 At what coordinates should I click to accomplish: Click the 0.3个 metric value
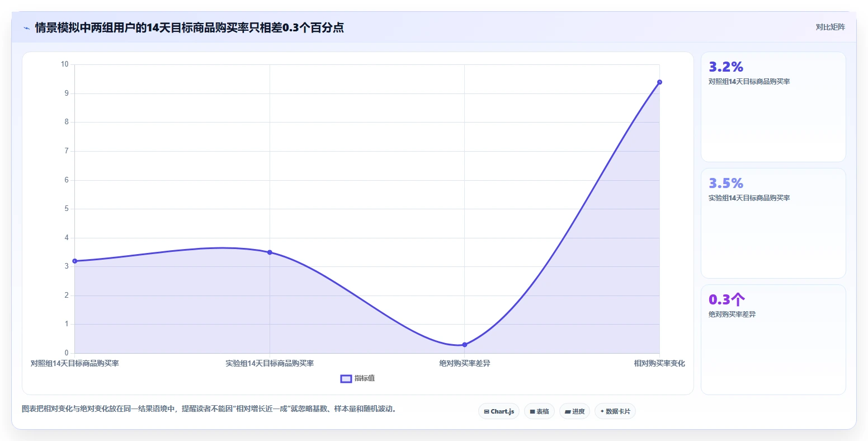pyautogui.click(x=727, y=299)
